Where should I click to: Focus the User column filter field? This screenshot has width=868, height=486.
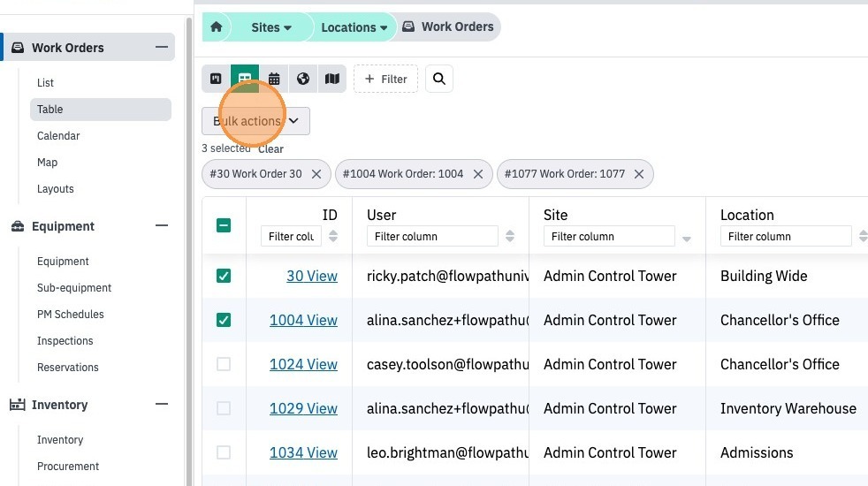click(x=432, y=236)
